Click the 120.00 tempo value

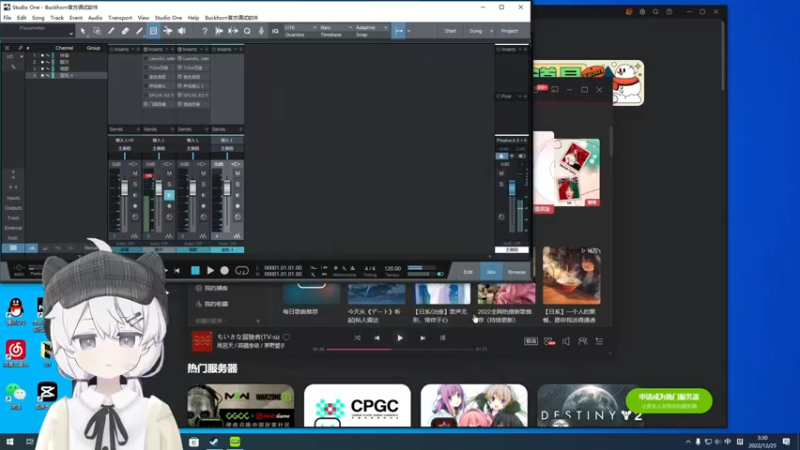point(392,268)
